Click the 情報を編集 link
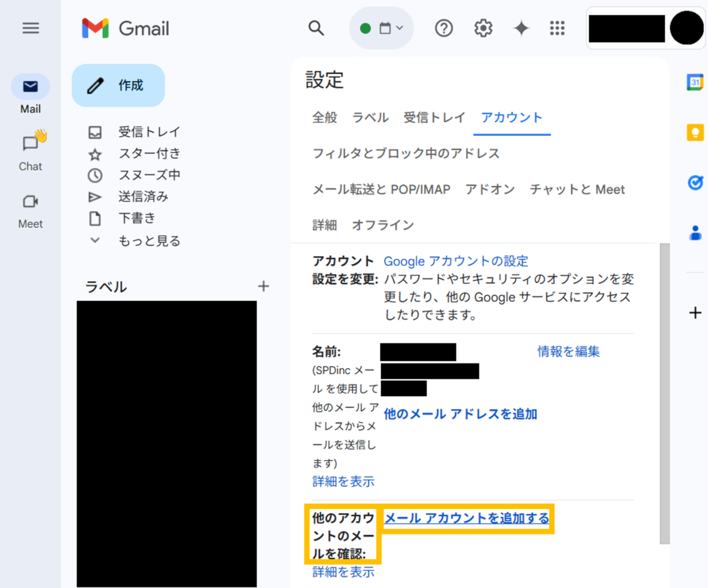The image size is (708, 588). 569,352
